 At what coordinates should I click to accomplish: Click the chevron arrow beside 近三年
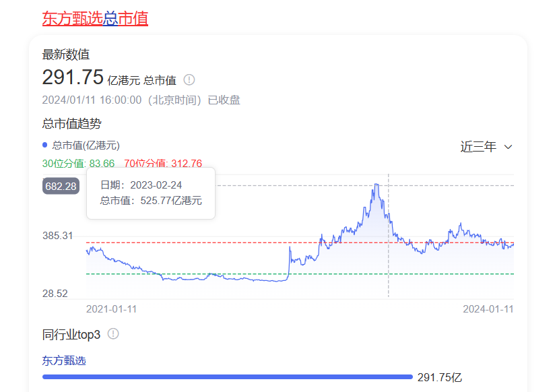(x=509, y=147)
